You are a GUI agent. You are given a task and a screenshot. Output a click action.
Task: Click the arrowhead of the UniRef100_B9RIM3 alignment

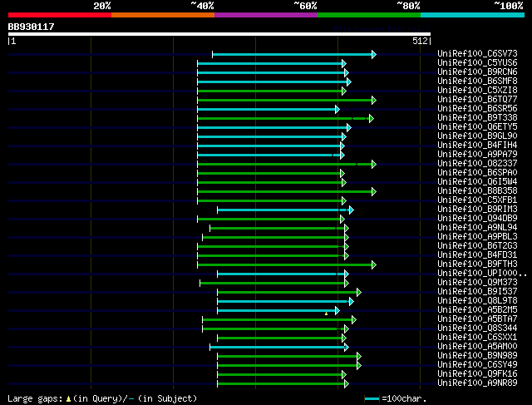(x=351, y=210)
